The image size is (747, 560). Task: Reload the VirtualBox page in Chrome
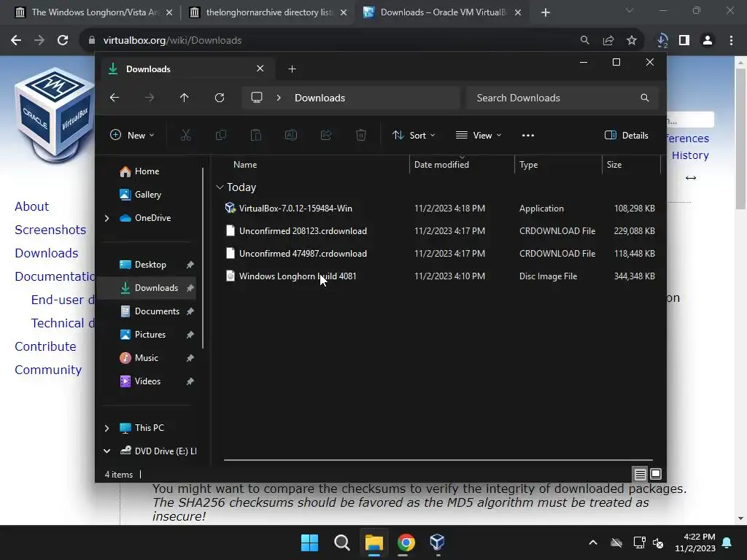pyautogui.click(x=63, y=41)
